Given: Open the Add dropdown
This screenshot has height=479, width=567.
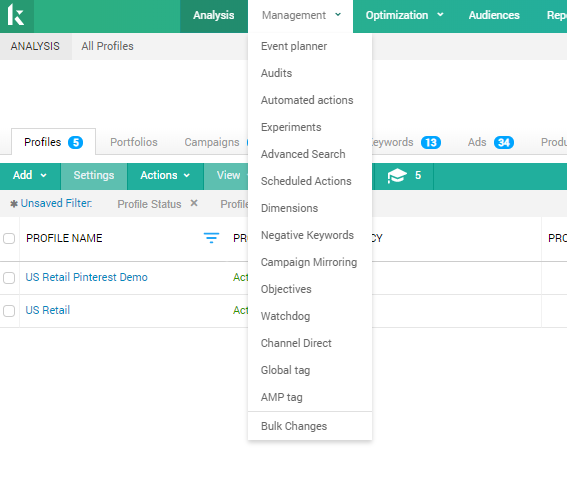Looking at the screenshot, I should [x=30, y=175].
